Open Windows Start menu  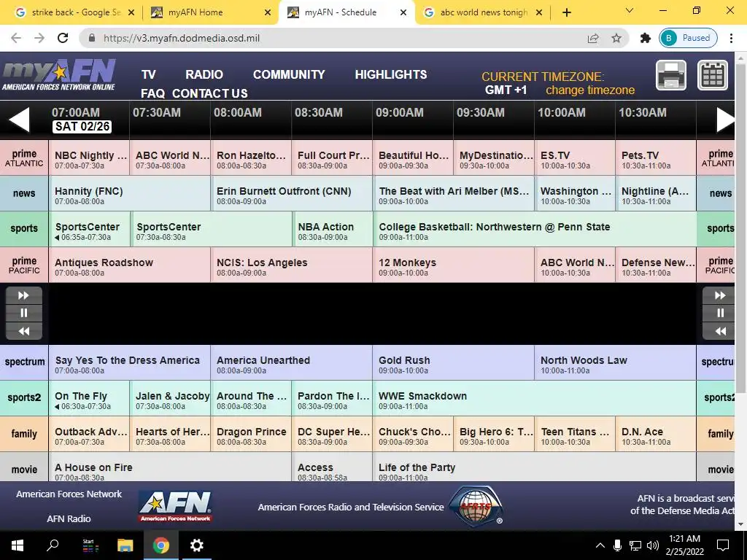(x=18, y=545)
